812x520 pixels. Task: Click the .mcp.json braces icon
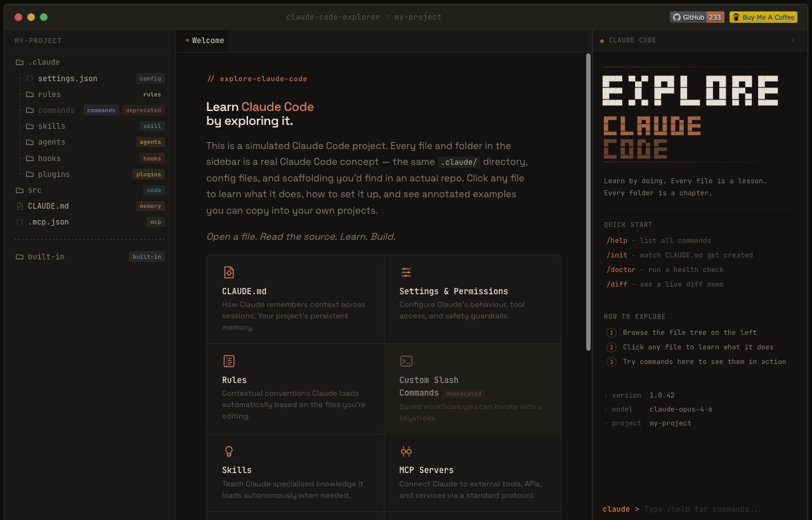click(20, 222)
